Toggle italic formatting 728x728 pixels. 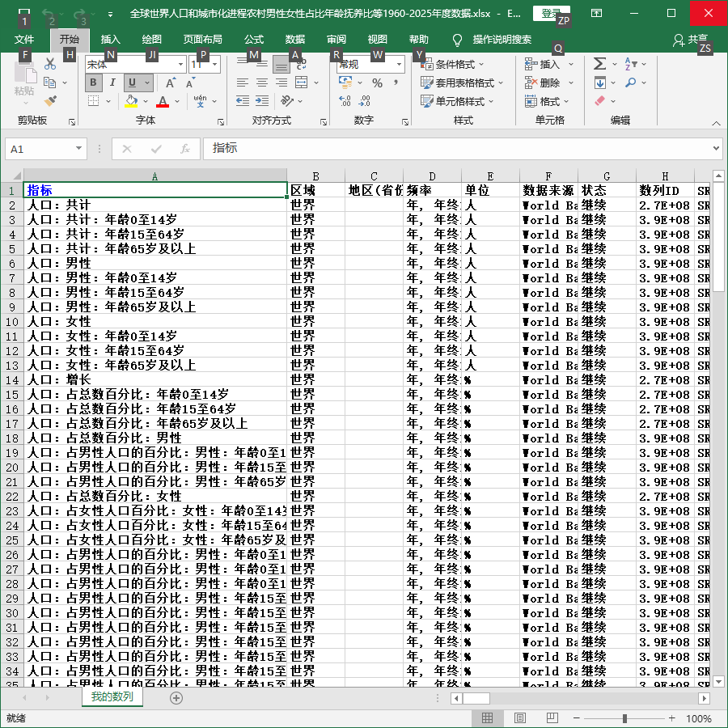click(112, 83)
